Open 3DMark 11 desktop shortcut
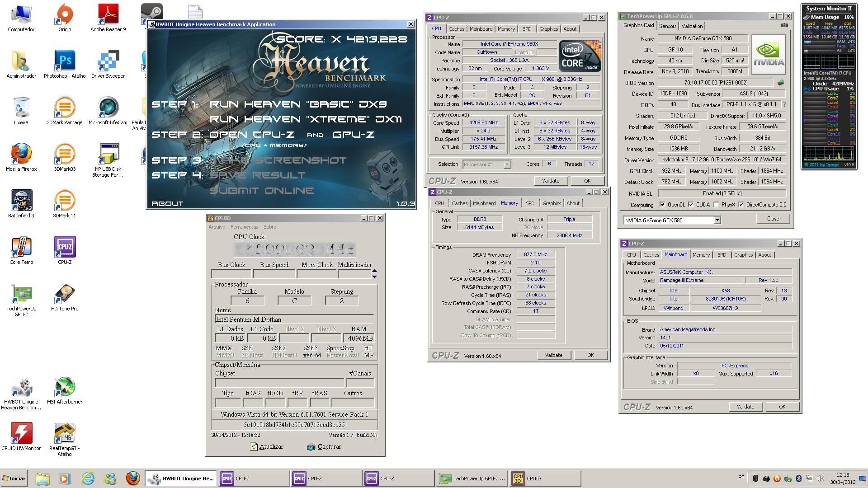This screenshot has height=488, width=868. (x=65, y=204)
